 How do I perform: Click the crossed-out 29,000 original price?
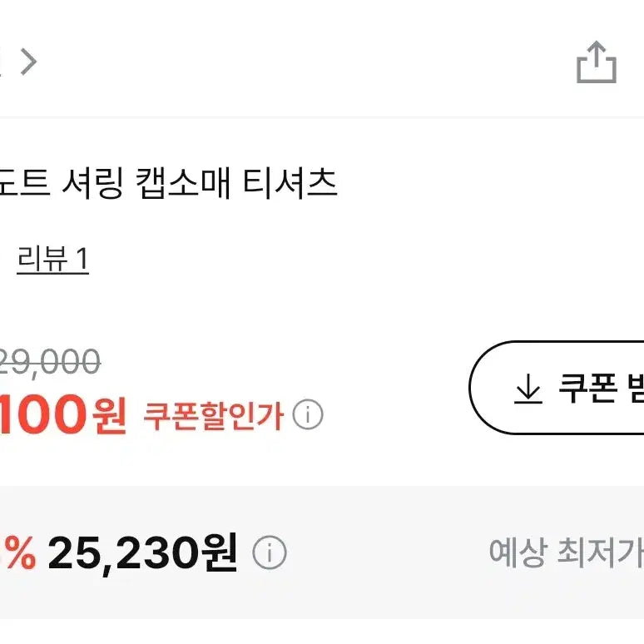[x=49, y=362]
